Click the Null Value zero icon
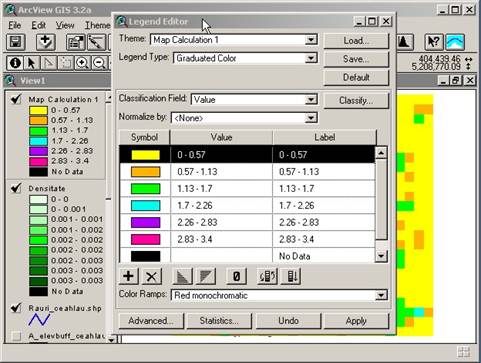The width and height of the screenshot is (481, 363). tap(236, 276)
